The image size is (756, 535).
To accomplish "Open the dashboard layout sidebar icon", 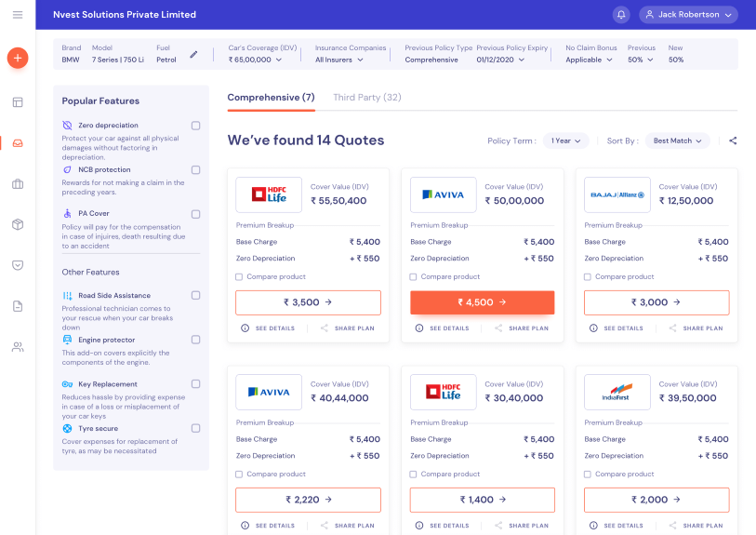I will tap(18, 102).
